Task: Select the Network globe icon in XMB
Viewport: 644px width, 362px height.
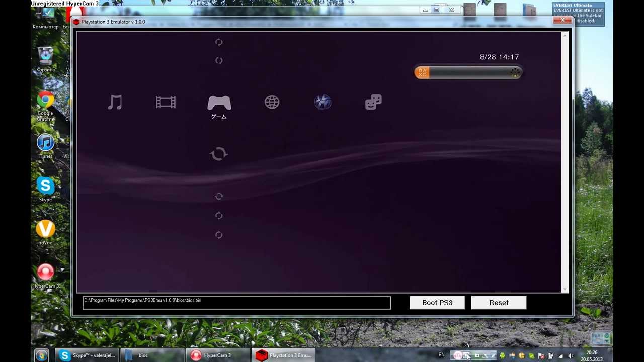Action: (x=272, y=102)
